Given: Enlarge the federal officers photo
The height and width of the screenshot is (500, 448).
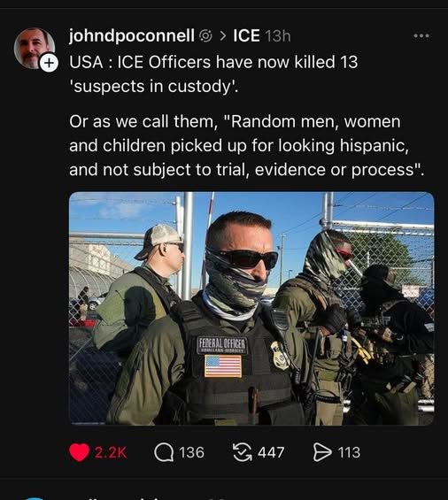Looking at the screenshot, I should 251,308.
